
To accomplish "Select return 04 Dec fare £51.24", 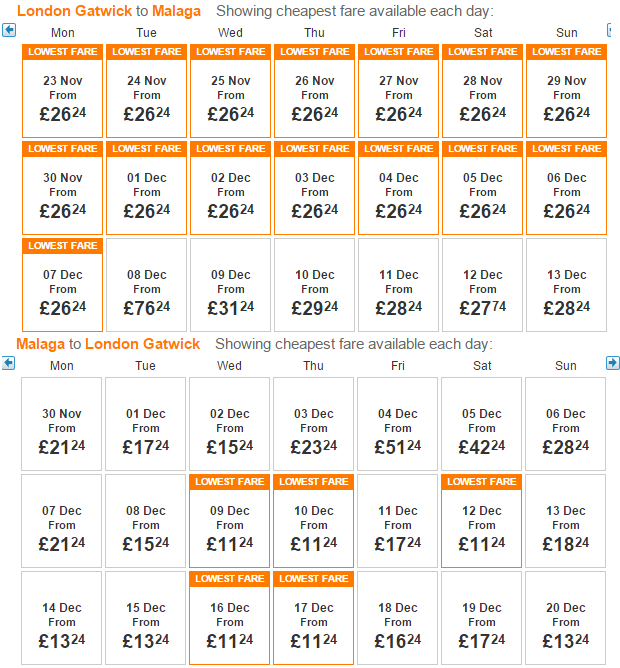I will point(398,424).
